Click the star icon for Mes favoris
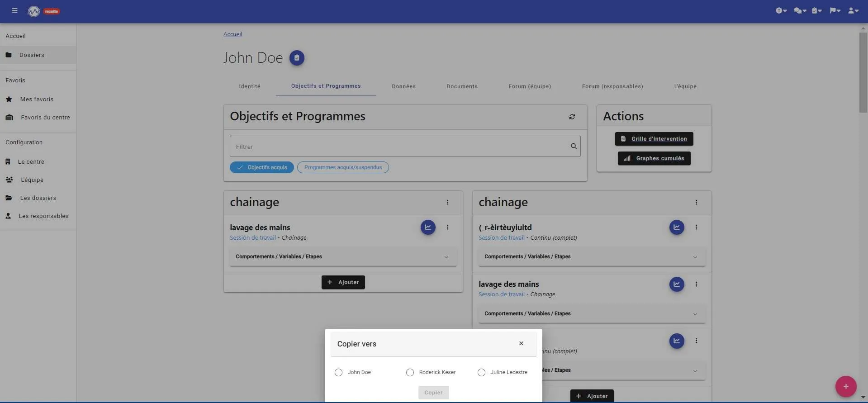Image resolution: width=868 pixels, height=403 pixels. 9,99
